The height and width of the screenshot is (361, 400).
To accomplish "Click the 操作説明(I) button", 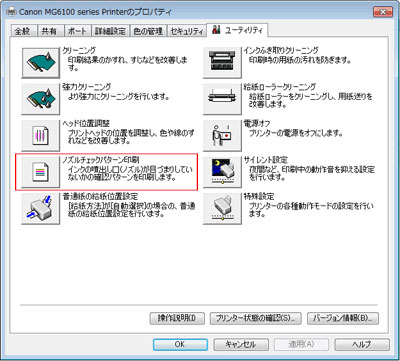I will click(x=177, y=318).
